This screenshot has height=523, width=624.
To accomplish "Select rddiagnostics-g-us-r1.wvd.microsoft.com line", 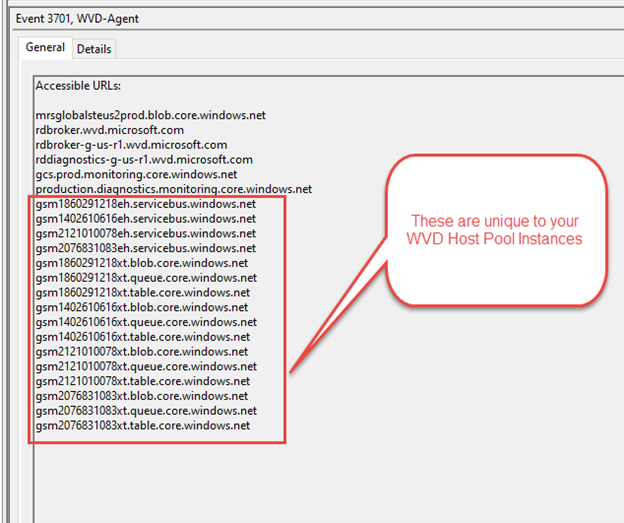I will pos(144,160).
